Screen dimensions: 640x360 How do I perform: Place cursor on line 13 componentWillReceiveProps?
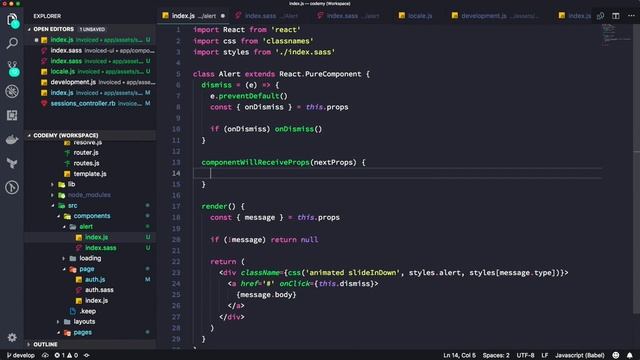click(255, 162)
